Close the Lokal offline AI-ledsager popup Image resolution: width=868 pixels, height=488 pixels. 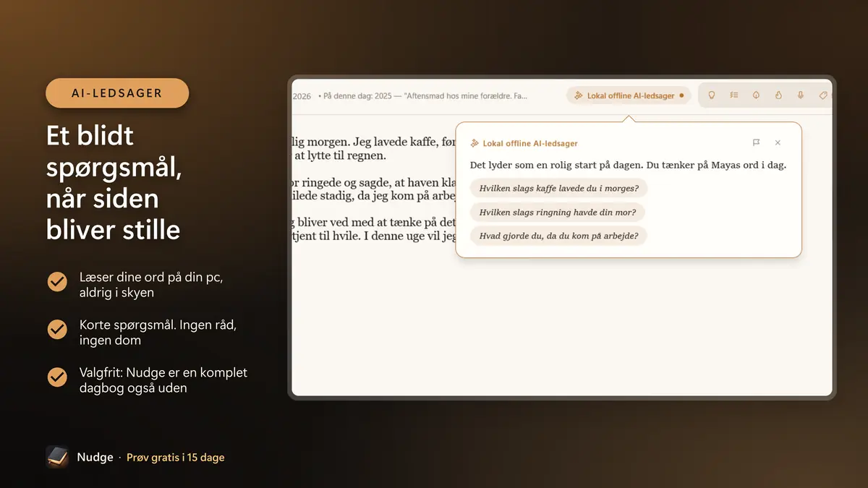(x=778, y=143)
